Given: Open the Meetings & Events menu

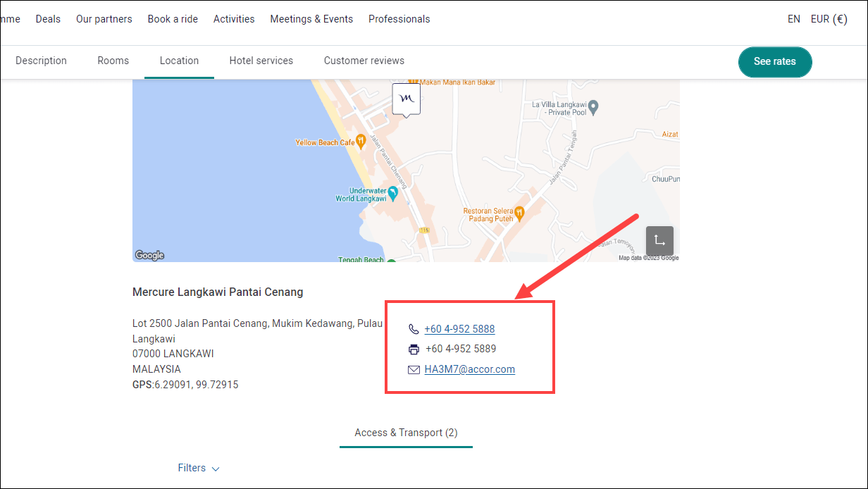Looking at the screenshot, I should pyautogui.click(x=311, y=19).
